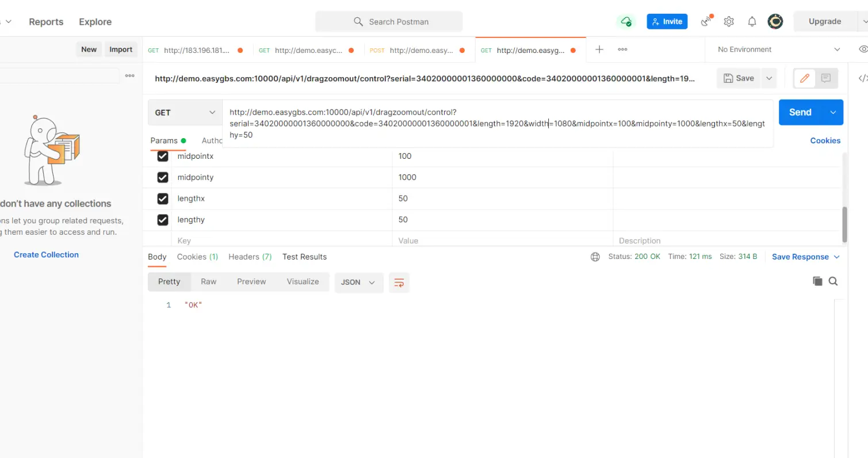The height and width of the screenshot is (458, 868).
Task: Open new tab with plus icon
Action: [x=599, y=49]
